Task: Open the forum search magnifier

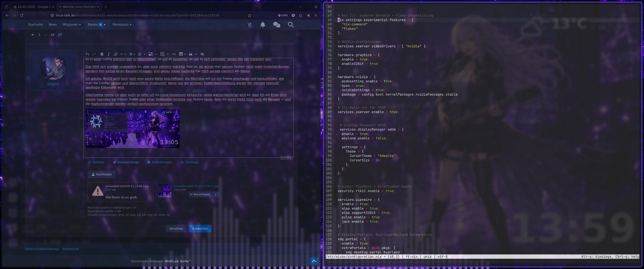Action: [x=291, y=24]
